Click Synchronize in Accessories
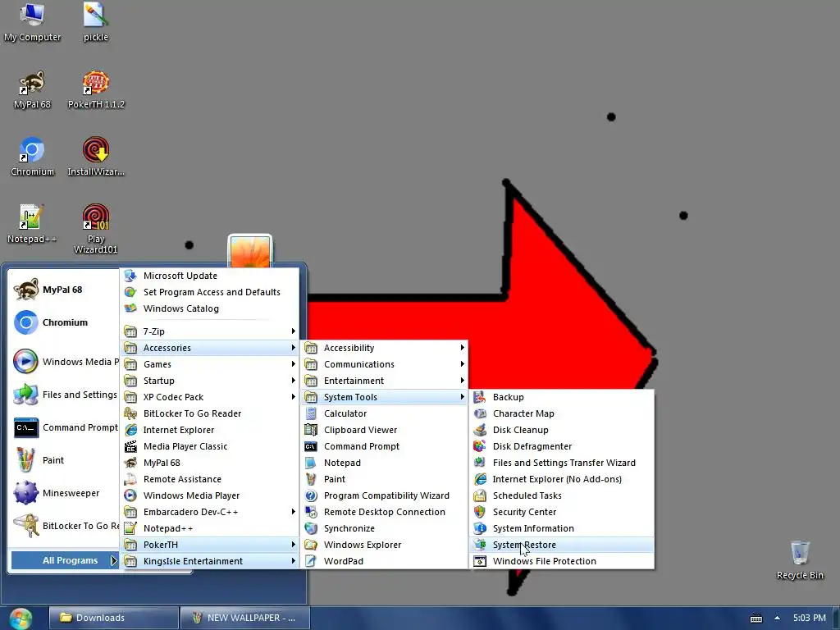Image resolution: width=840 pixels, height=630 pixels. pyautogui.click(x=384, y=528)
